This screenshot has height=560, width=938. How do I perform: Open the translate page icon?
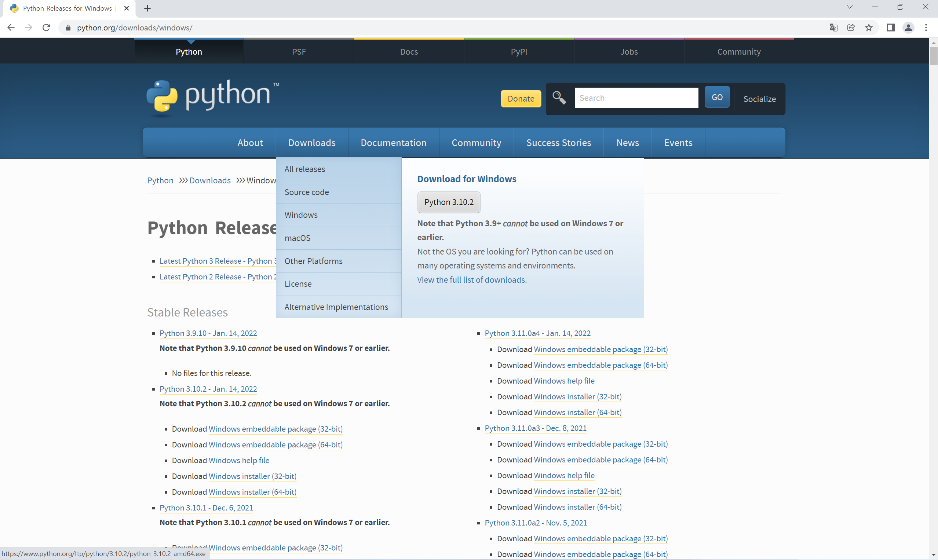[x=833, y=28]
